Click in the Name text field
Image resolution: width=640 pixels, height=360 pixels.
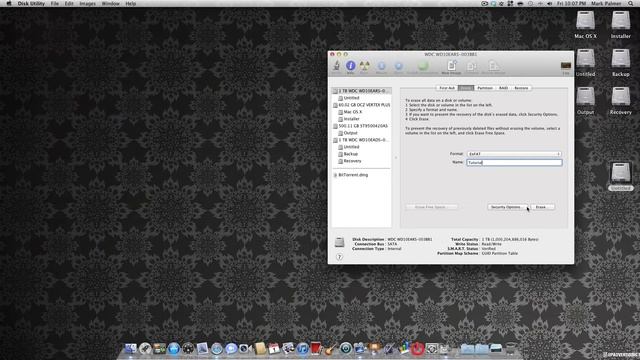point(514,162)
